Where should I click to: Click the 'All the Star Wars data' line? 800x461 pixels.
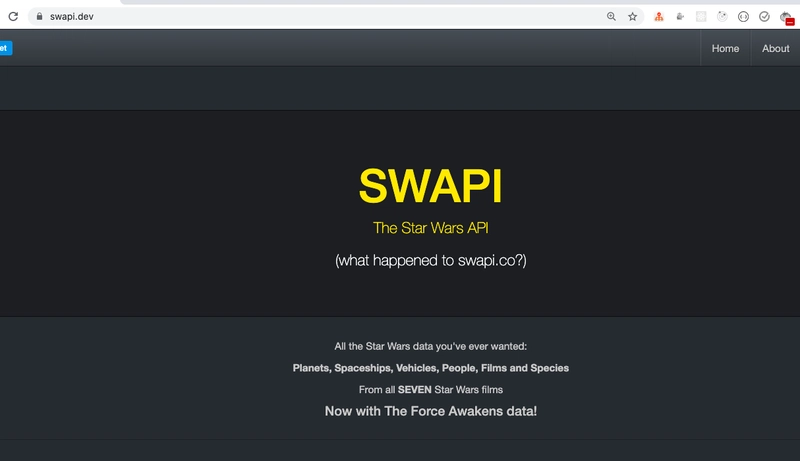pyautogui.click(x=431, y=346)
